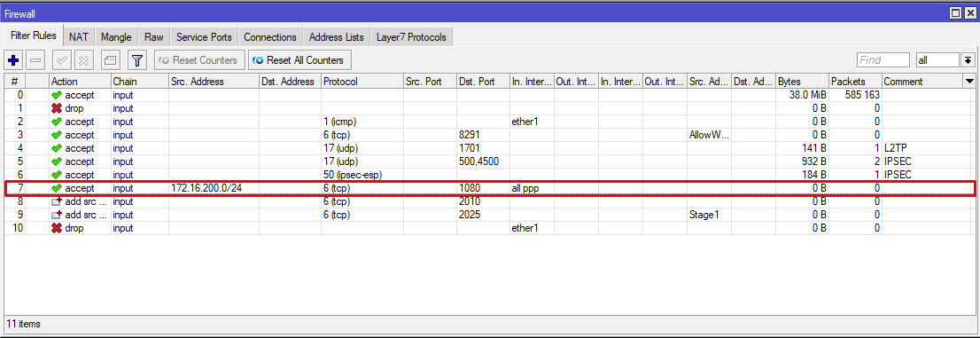Sort by Dst. Address column header

(x=290, y=82)
